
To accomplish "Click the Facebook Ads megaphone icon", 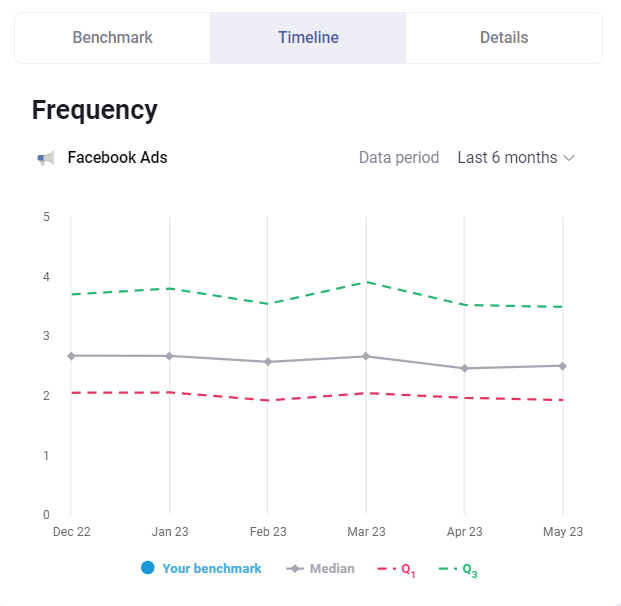I will point(46,158).
